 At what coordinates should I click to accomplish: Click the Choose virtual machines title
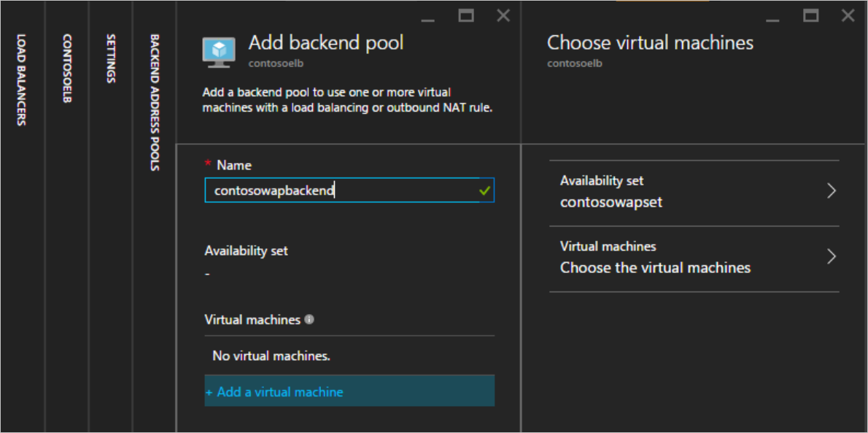pyautogui.click(x=650, y=42)
